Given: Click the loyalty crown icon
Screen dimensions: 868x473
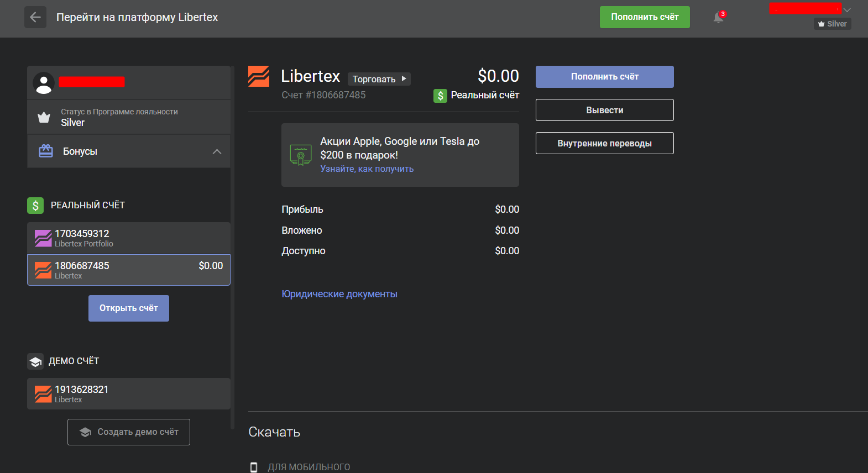Looking at the screenshot, I should (x=44, y=117).
